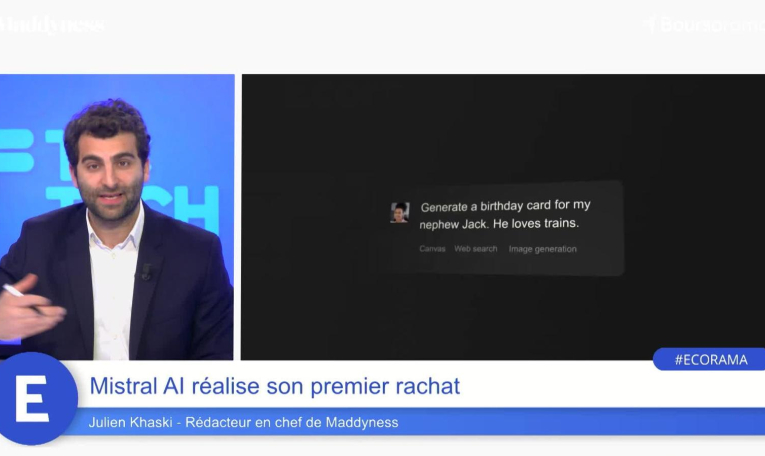The height and width of the screenshot is (456, 765).
Task: Click the presenter video panel
Action: point(117,217)
